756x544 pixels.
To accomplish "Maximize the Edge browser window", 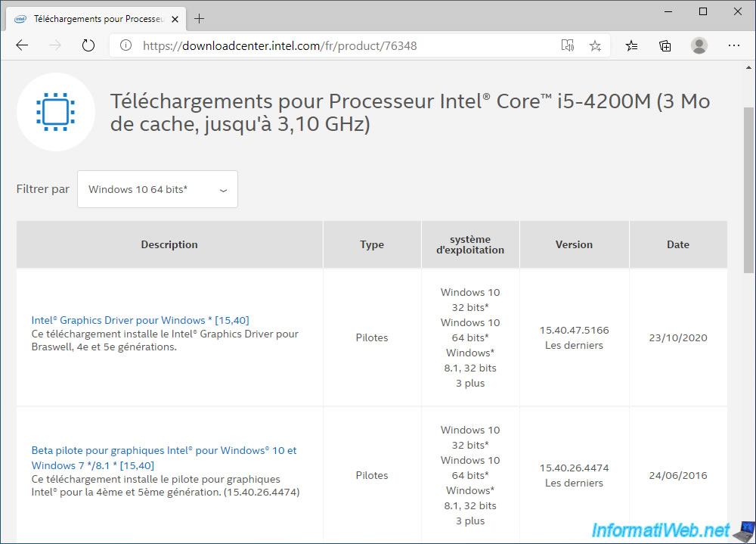I will 703,11.
